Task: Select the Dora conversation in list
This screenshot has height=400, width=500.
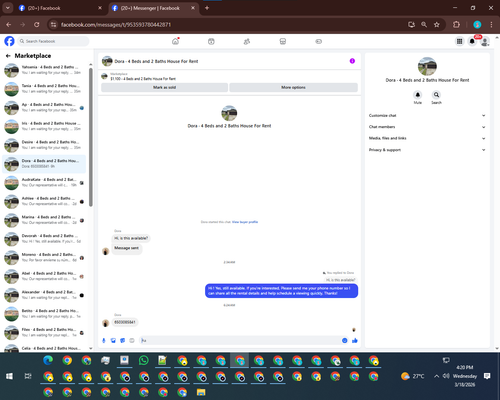Action: [x=44, y=164]
